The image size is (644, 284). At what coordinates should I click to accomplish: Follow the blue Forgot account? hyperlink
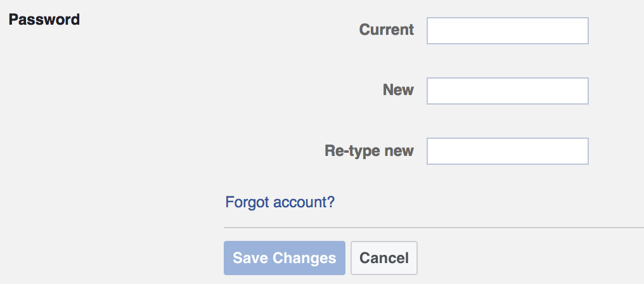click(x=280, y=203)
